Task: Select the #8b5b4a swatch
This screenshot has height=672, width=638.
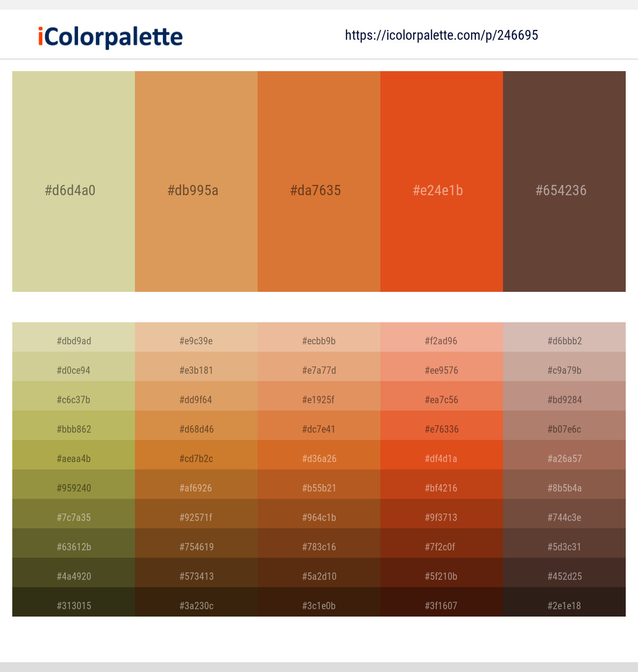Action: [x=564, y=488]
